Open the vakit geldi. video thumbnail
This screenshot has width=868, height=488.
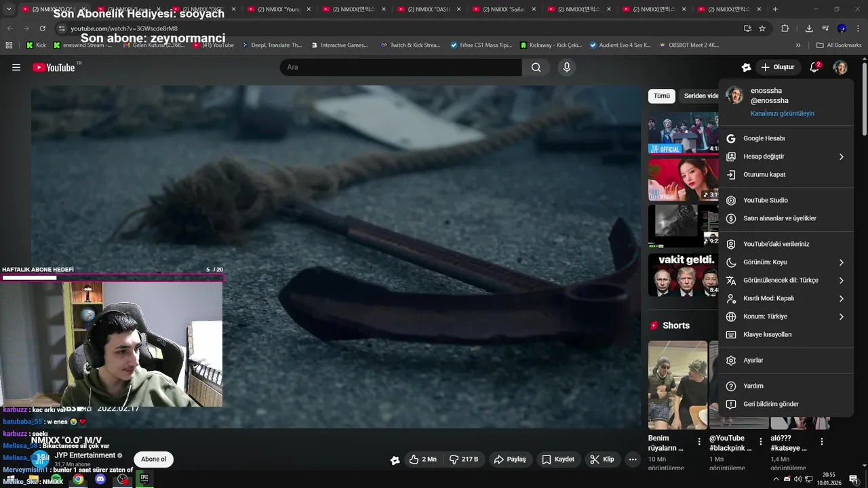pyautogui.click(x=683, y=274)
